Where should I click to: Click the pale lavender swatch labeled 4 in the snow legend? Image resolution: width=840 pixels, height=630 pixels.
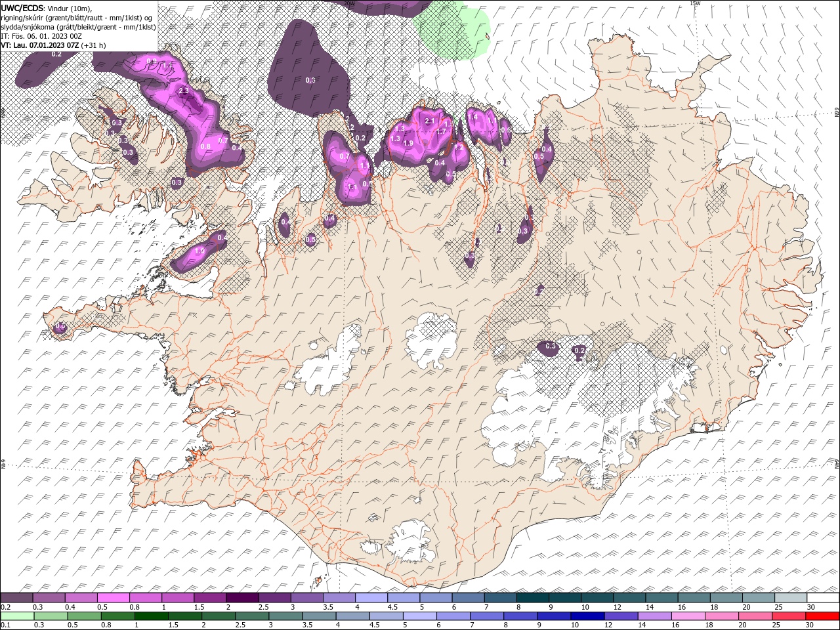click(x=371, y=597)
